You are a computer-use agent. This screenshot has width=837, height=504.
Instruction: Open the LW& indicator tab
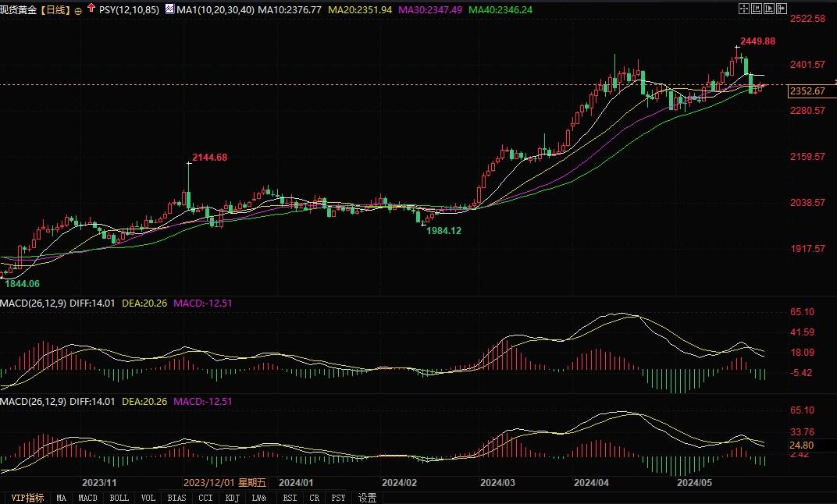259,498
